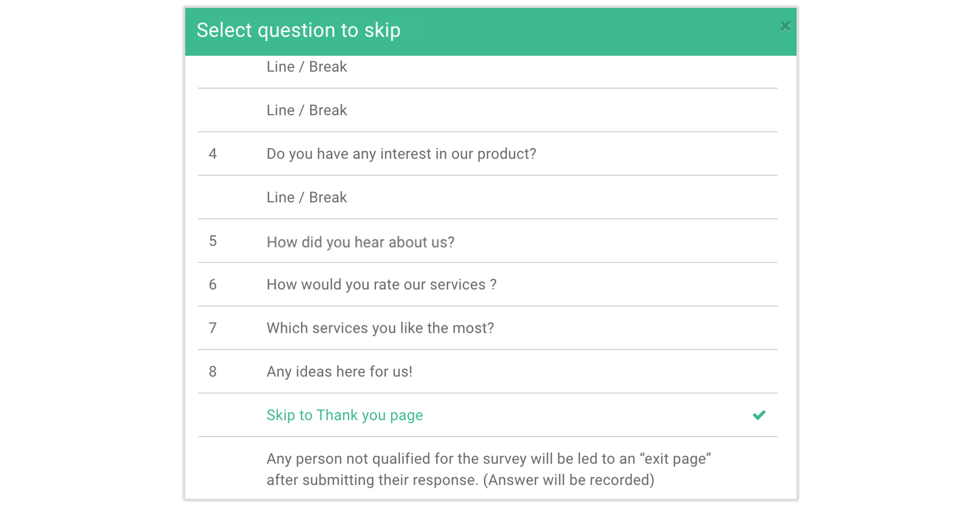
Task: Click the number 8 row label
Action: (x=213, y=371)
